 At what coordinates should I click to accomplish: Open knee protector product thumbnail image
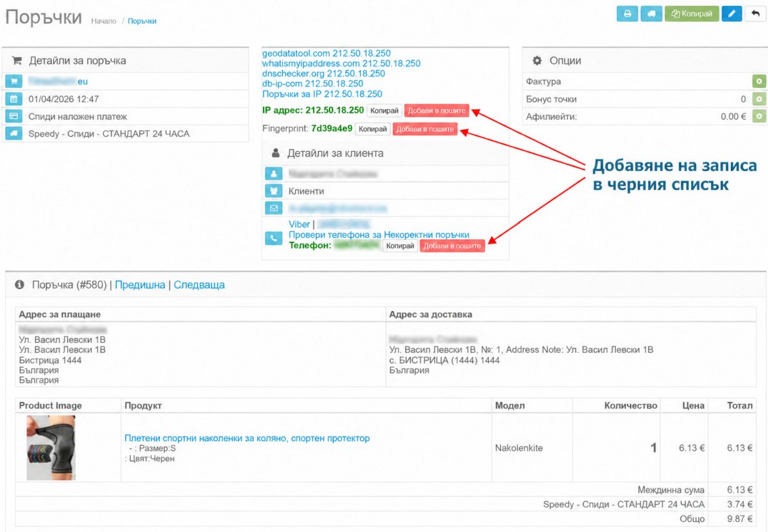(x=51, y=448)
